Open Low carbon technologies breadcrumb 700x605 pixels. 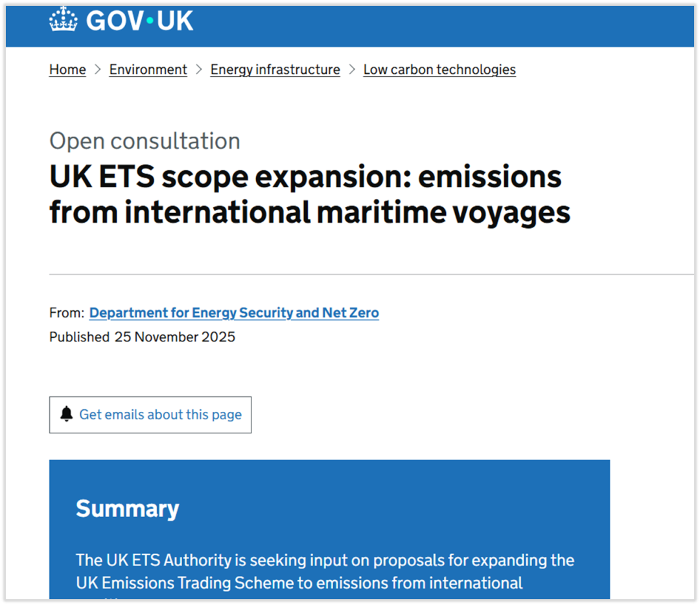[x=439, y=70]
